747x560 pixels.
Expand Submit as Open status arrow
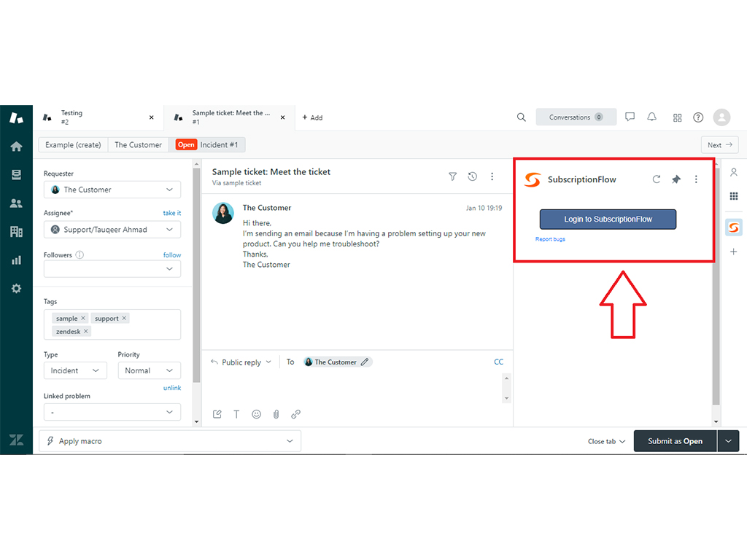click(729, 441)
